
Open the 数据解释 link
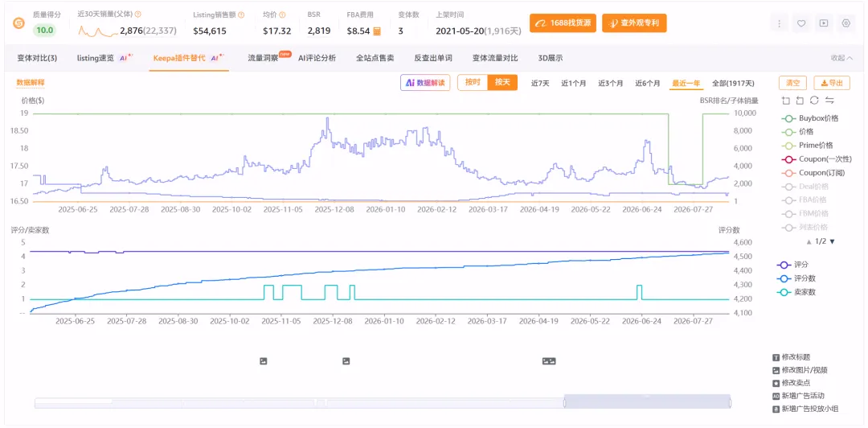coord(31,83)
